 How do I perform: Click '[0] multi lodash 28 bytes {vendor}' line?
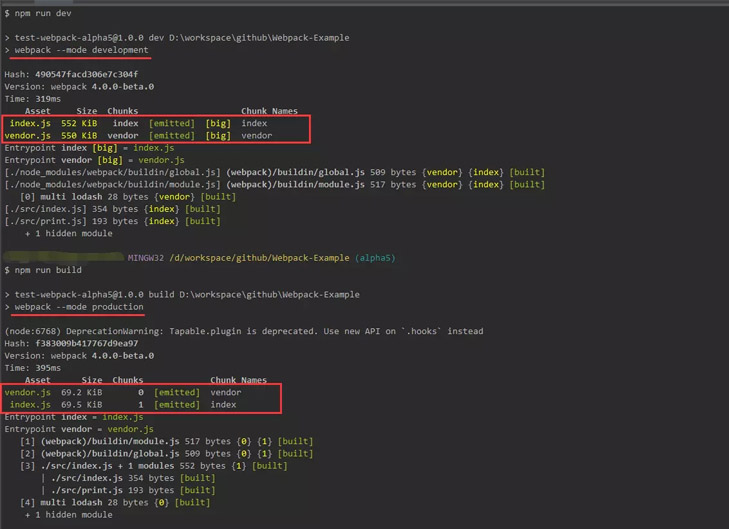coord(128,197)
